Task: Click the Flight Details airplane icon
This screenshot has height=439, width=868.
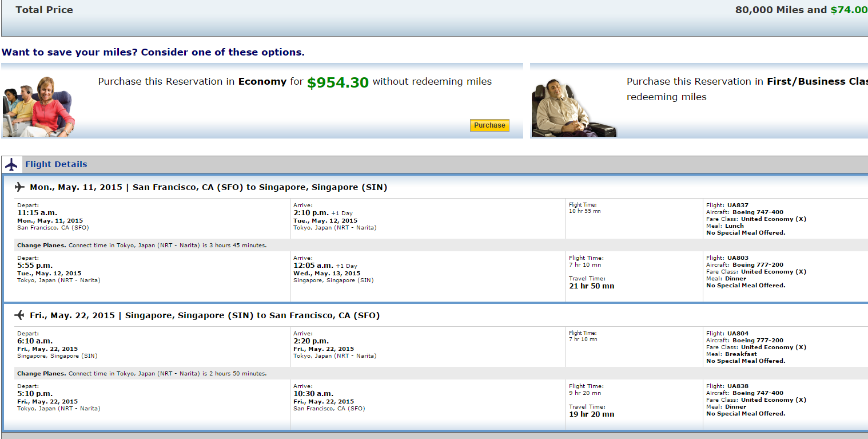Action: tap(11, 165)
